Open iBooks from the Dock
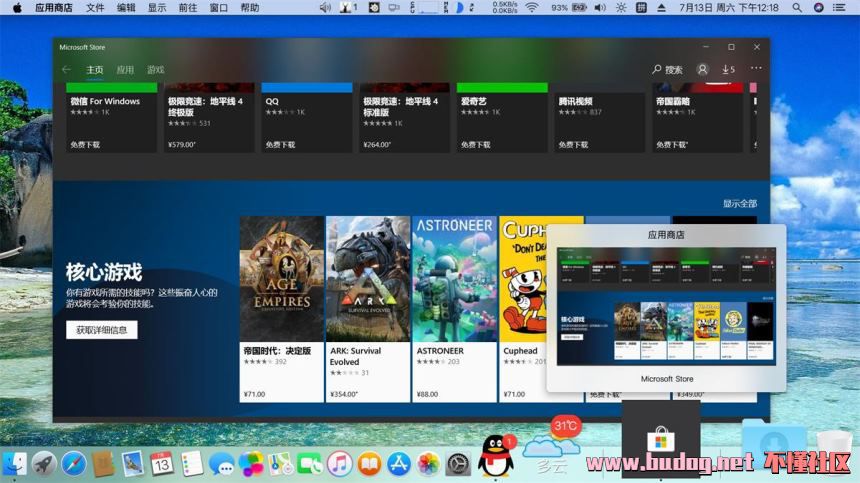This screenshot has width=860, height=483. 369,464
